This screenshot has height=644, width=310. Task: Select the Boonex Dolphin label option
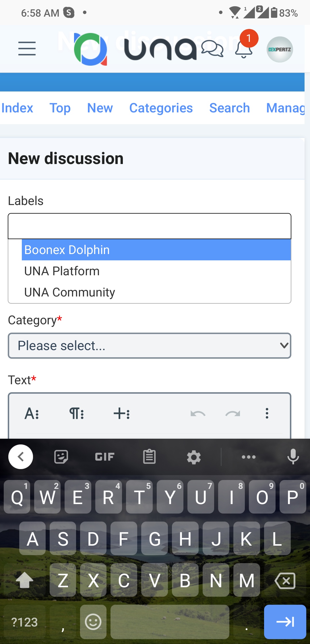pos(156,250)
